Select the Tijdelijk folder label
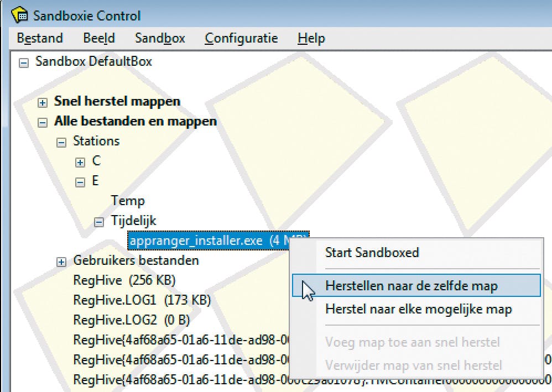The image size is (552, 392). [x=133, y=221]
